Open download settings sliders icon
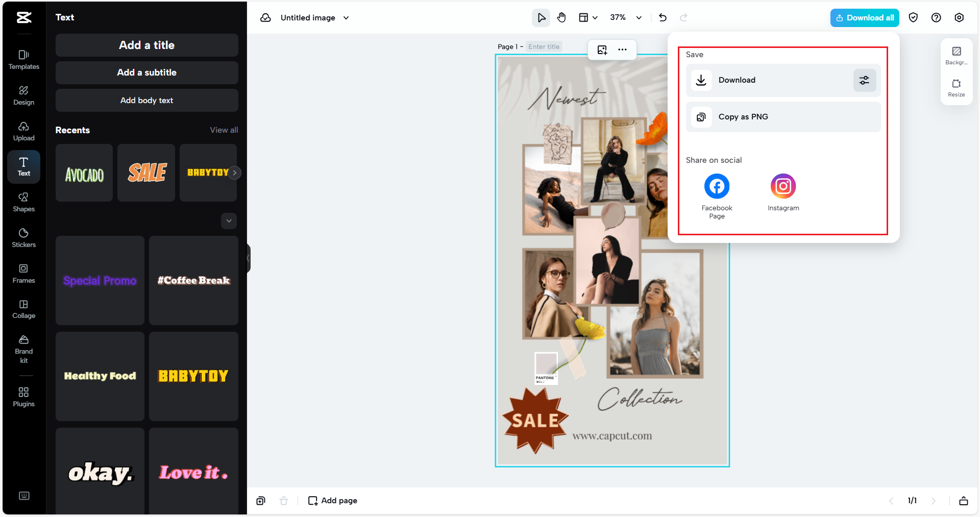Image resolution: width=980 pixels, height=517 pixels. [x=864, y=80]
